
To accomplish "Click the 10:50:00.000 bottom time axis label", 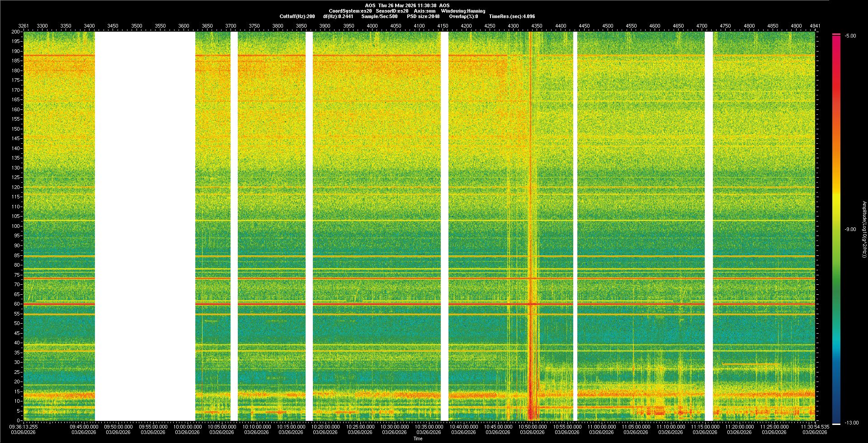I will [533, 426].
